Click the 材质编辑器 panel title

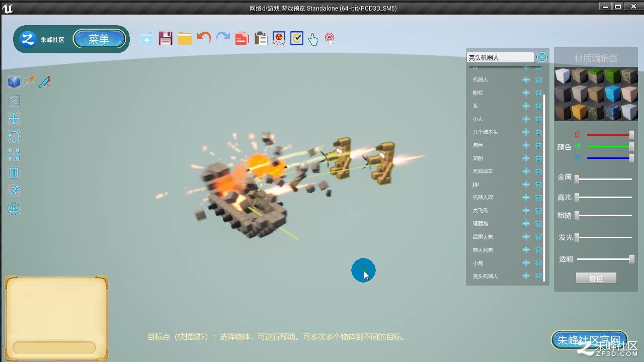click(596, 58)
